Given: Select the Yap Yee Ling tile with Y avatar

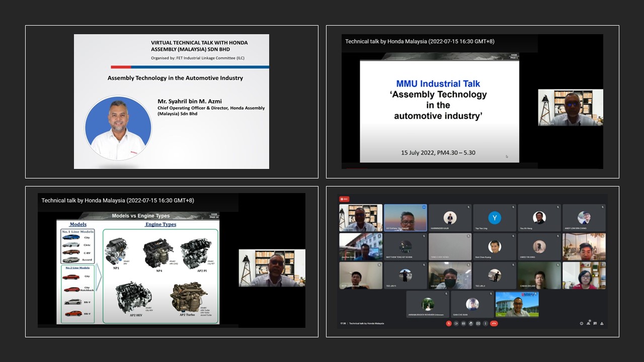Looking at the screenshot, I should coord(495,218).
